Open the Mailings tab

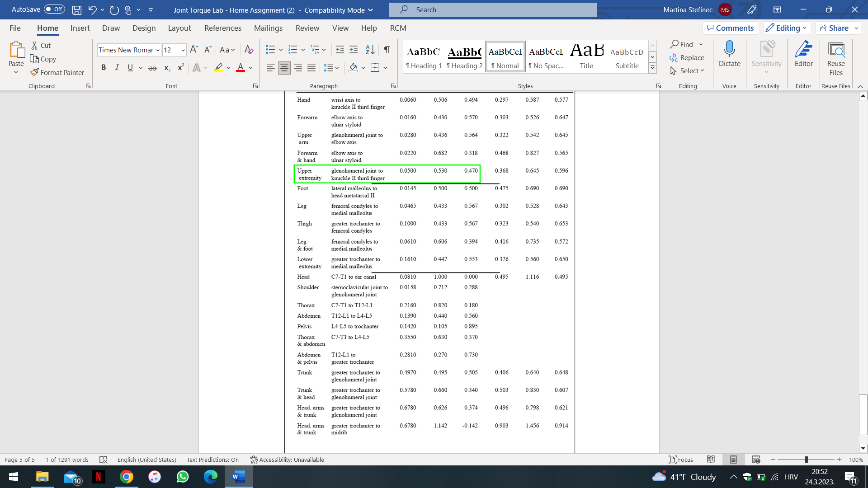268,28
